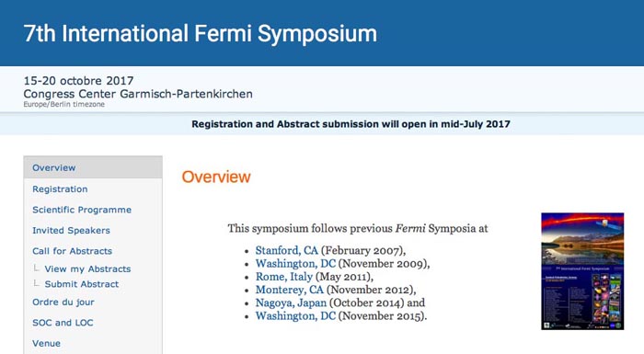Open Washington, DC November 2009 link

[295, 263]
